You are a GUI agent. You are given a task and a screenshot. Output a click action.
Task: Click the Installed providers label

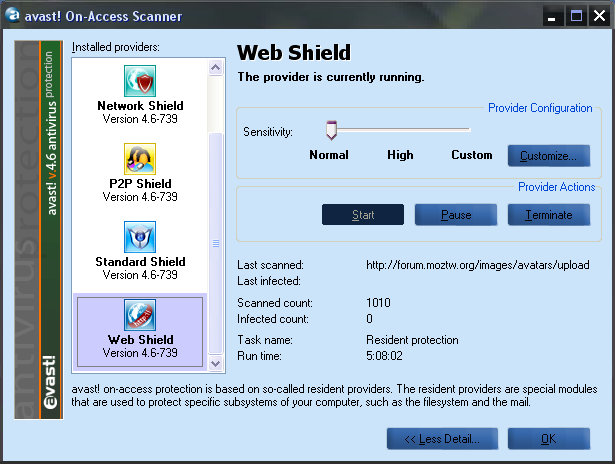tap(116, 47)
